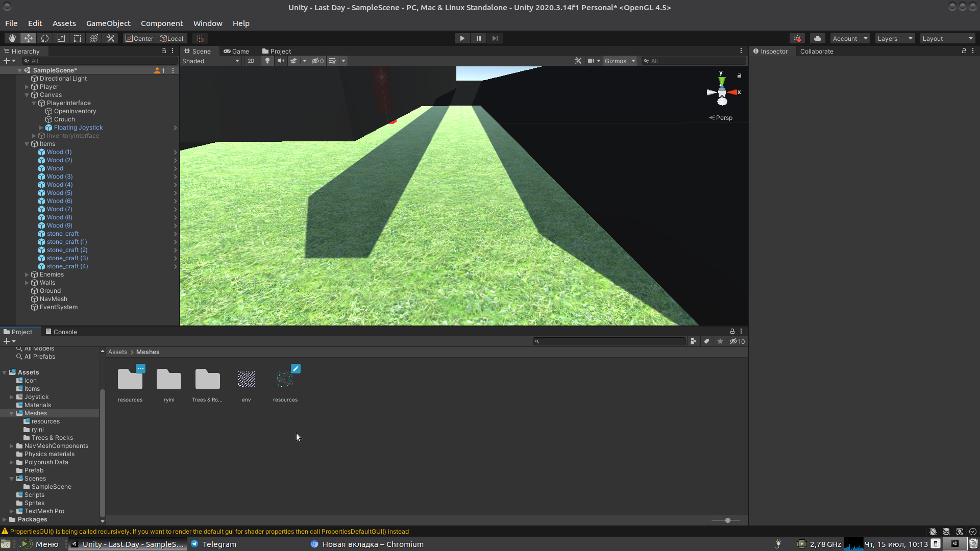Lock the Inspector panel
This screenshot has height=551, width=980.
[x=964, y=51]
